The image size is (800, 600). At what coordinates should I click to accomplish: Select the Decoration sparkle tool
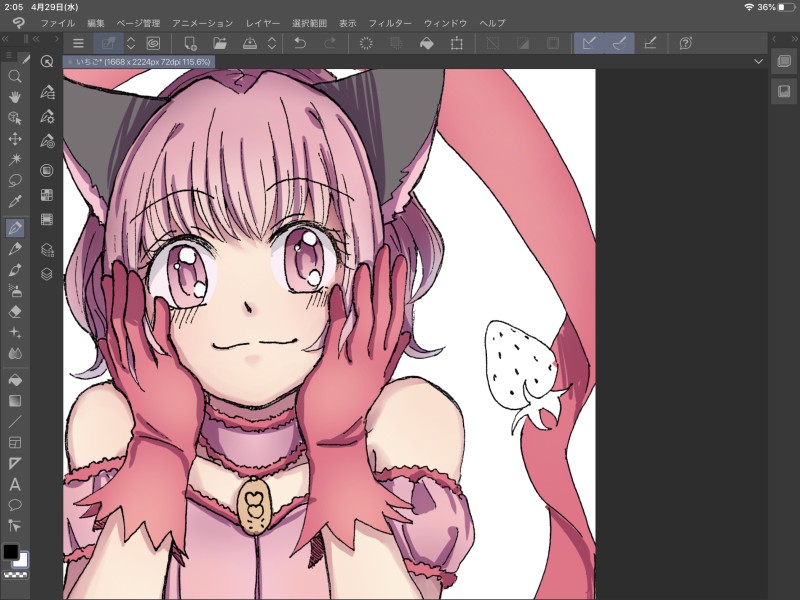[x=15, y=333]
